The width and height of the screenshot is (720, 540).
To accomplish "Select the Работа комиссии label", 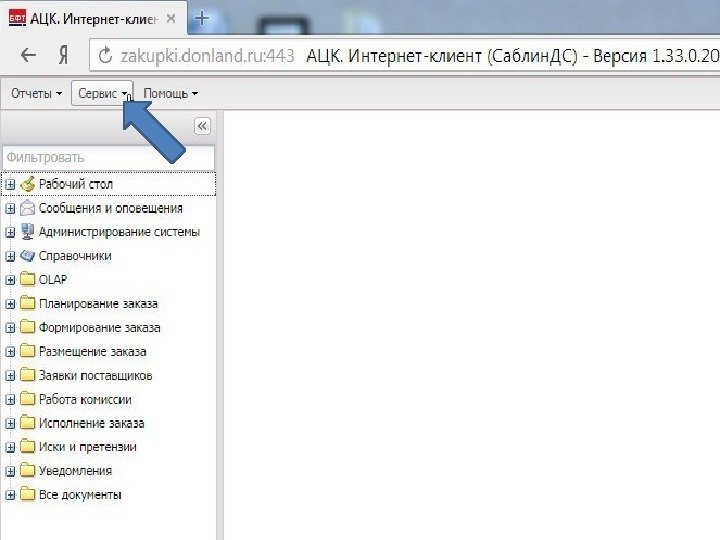I will pos(85,399).
